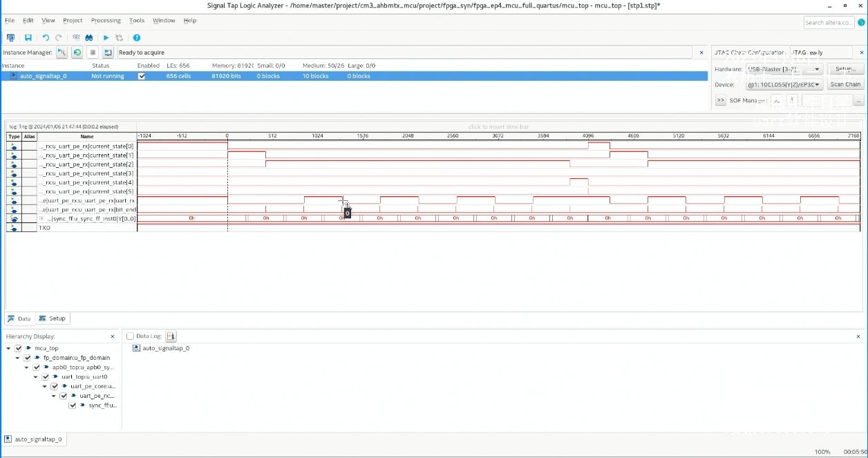Viewport: 868px width, 458px height.
Task: Expand the sync_ff Y[0..0] bus signal
Action: pos(41,218)
